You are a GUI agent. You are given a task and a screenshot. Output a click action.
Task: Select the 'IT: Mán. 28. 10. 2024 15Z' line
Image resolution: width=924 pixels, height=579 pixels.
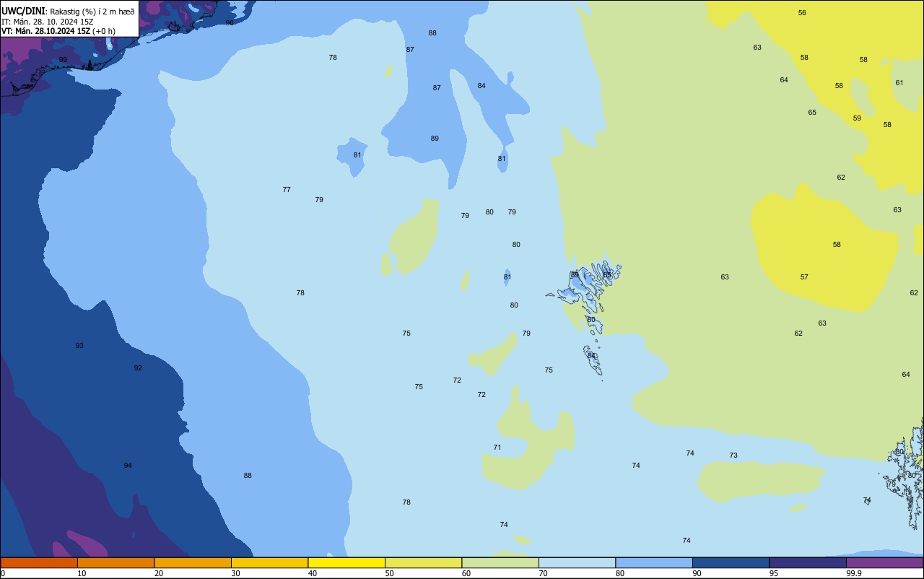pos(47,22)
